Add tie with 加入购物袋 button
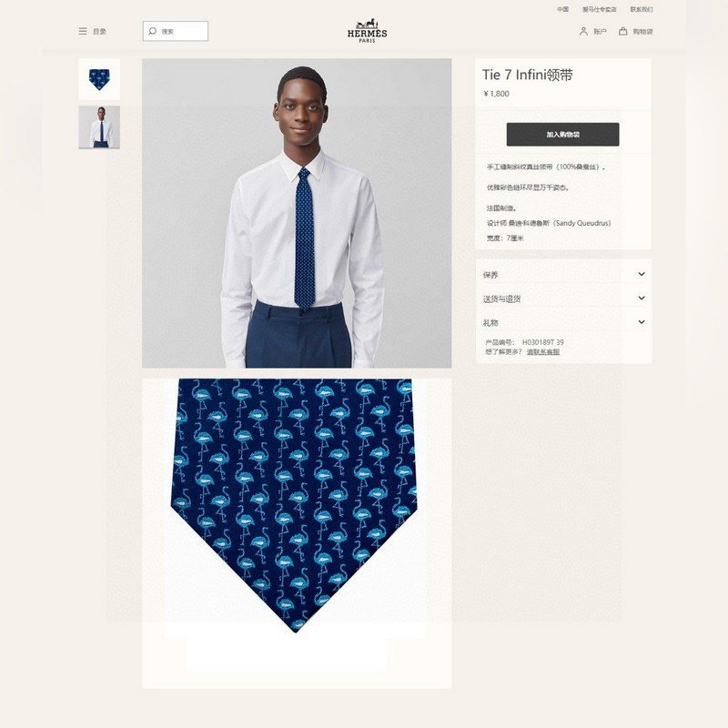The width and height of the screenshot is (728, 728). 562,134
